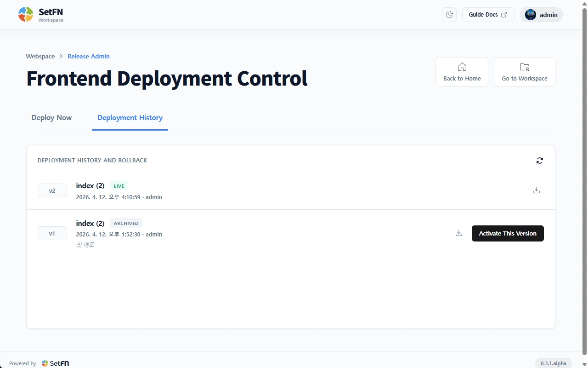The width and height of the screenshot is (588, 368).
Task: Click the 0.3.1.alpha version badge
Action: 554,363
